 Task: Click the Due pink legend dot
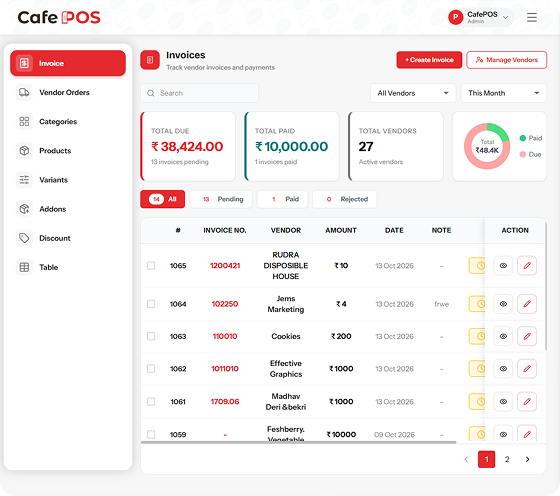pos(522,154)
